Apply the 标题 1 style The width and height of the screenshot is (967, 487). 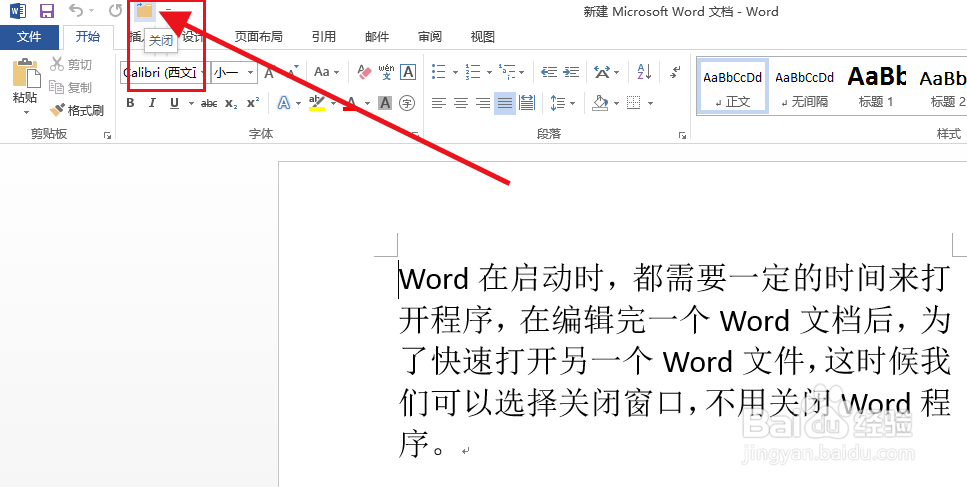coord(876,86)
